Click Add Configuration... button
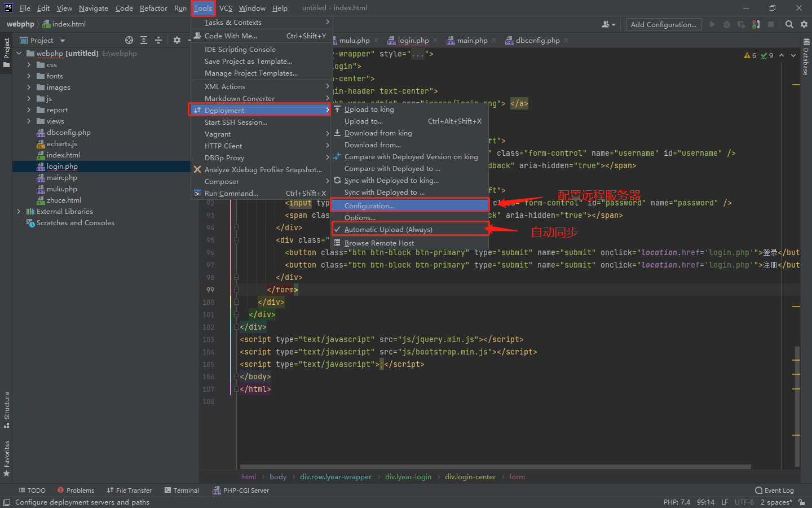 (x=664, y=24)
